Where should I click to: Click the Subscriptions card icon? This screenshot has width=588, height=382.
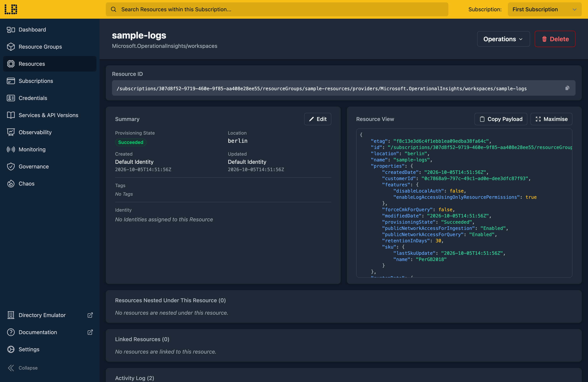coord(11,81)
